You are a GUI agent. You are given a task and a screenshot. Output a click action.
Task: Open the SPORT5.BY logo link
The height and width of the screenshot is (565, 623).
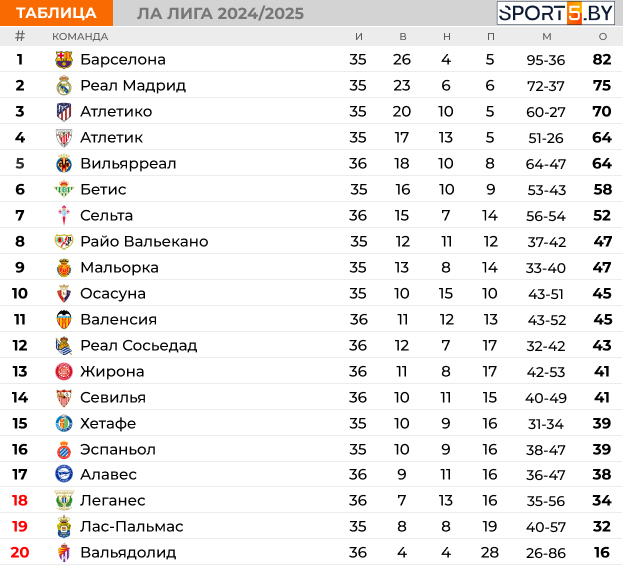(x=556, y=13)
